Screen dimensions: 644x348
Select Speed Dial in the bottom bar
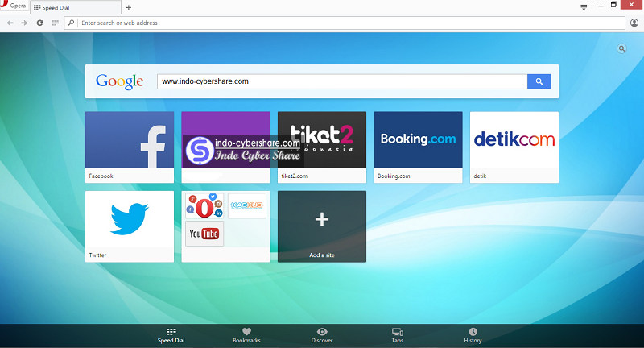(171, 335)
